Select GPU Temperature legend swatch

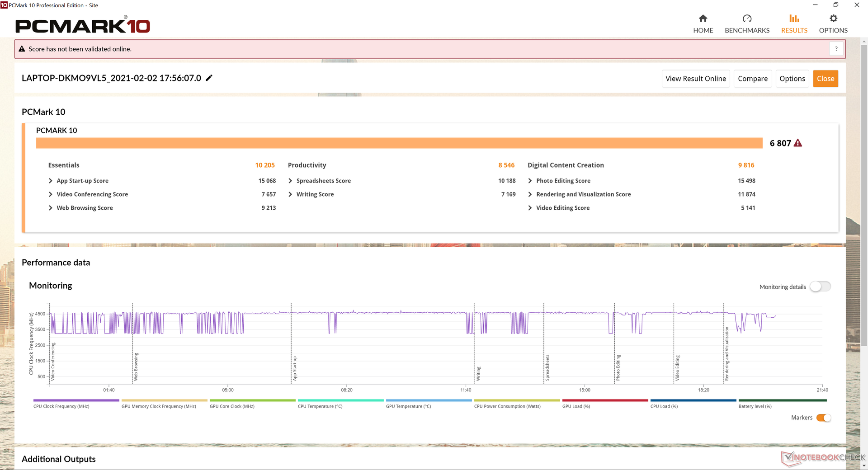point(429,400)
